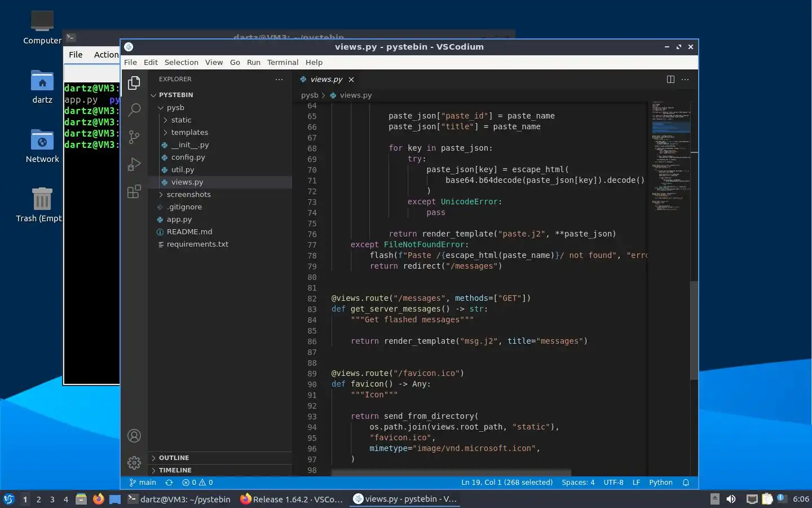Screen dimensions: 812x508
Task: Open the Accounts menu icon
Action: (x=134, y=436)
